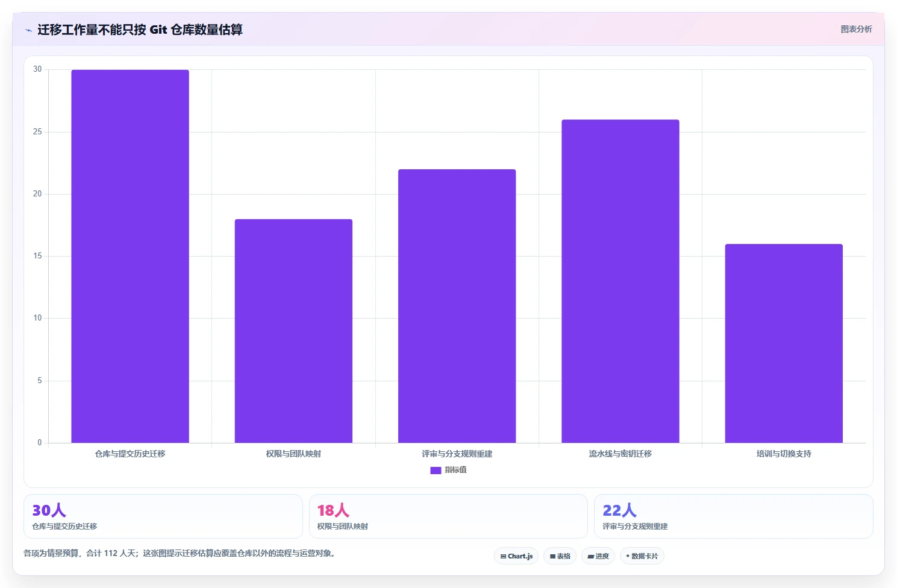This screenshot has width=897, height=588.
Task: Click the axis label 权限与团队映射 under chart
Action: tap(293, 454)
